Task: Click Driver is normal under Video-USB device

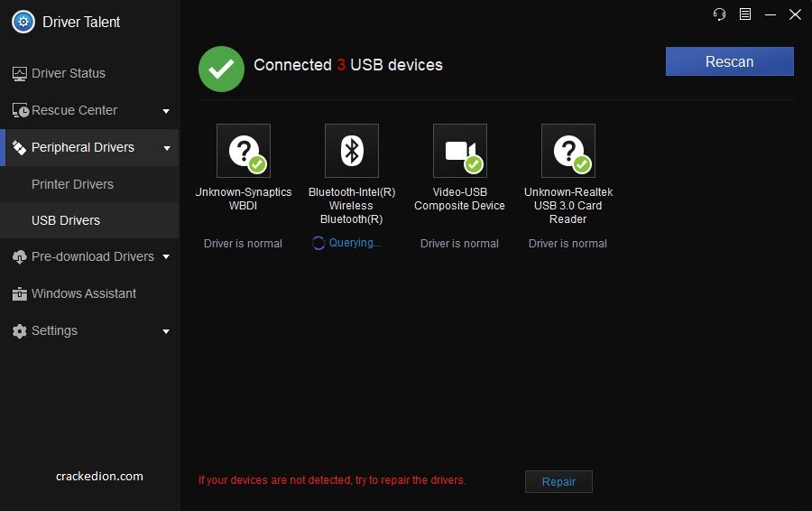Action: (x=459, y=244)
